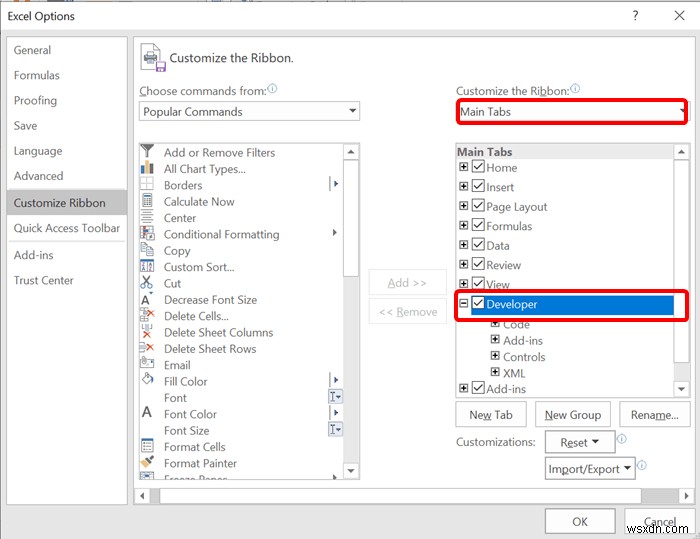The width and height of the screenshot is (700, 539).
Task: Uncheck the Page Layout tab checkbox
Action: pos(478,205)
